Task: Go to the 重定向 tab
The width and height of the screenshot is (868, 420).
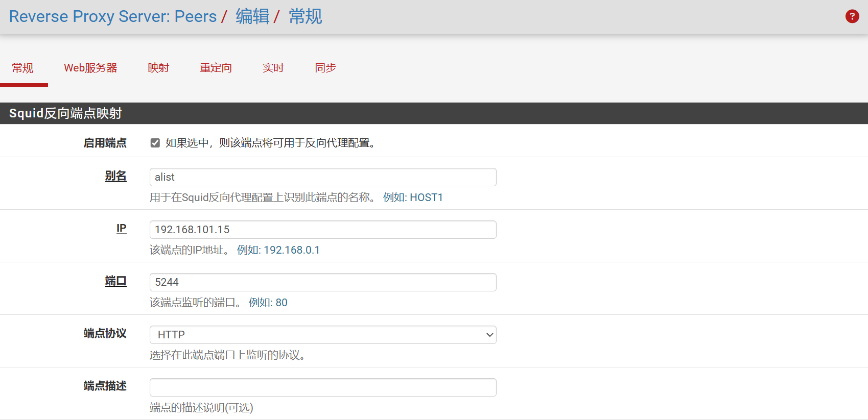Action: coord(216,68)
